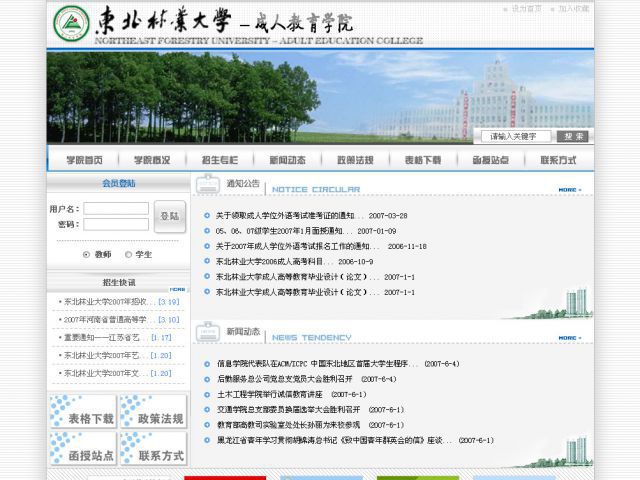Expand News Tendency with MORE link
The width and height of the screenshot is (640, 480).
(x=568, y=337)
